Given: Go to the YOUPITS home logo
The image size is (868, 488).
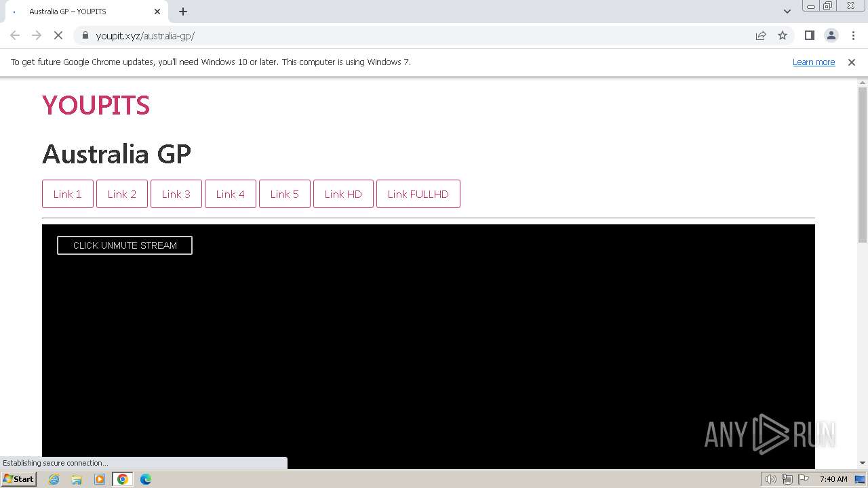Looking at the screenshot, I should [x=96, y=105].
